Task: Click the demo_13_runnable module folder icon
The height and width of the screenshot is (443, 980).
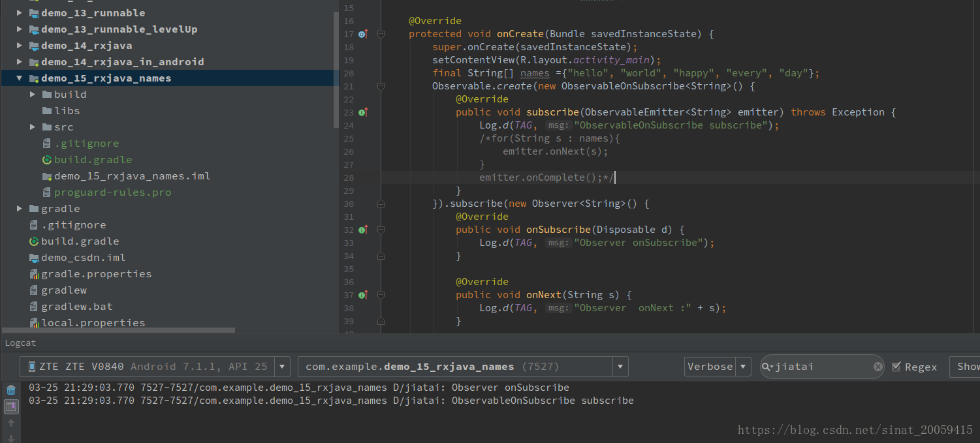Action: pyautogui.click(x=34, y=13)
